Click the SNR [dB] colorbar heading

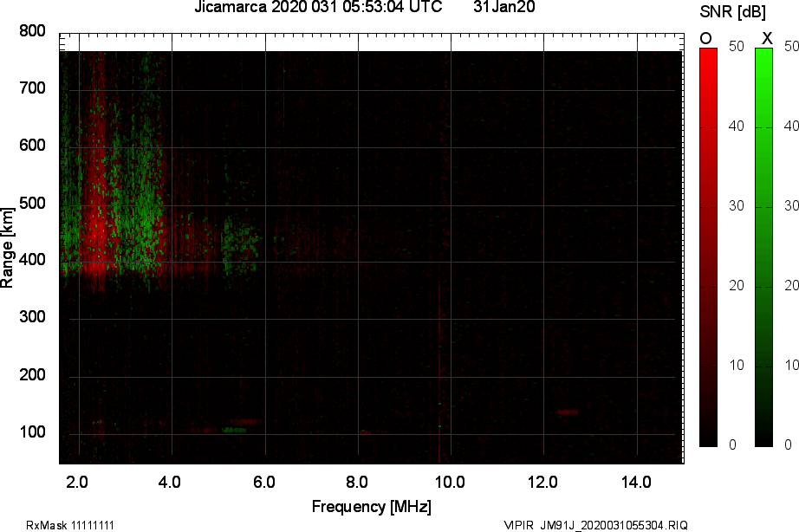click(x=731, y=12)
